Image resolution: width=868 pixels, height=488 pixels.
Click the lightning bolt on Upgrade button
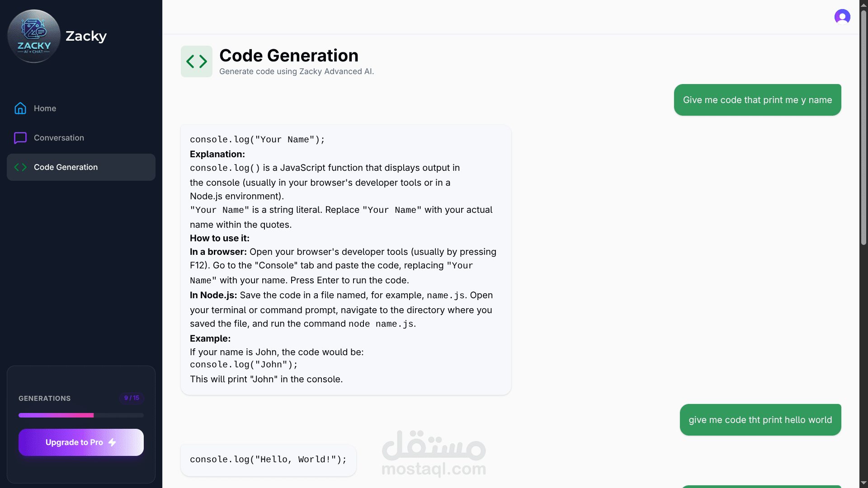[x=112, y=442]
